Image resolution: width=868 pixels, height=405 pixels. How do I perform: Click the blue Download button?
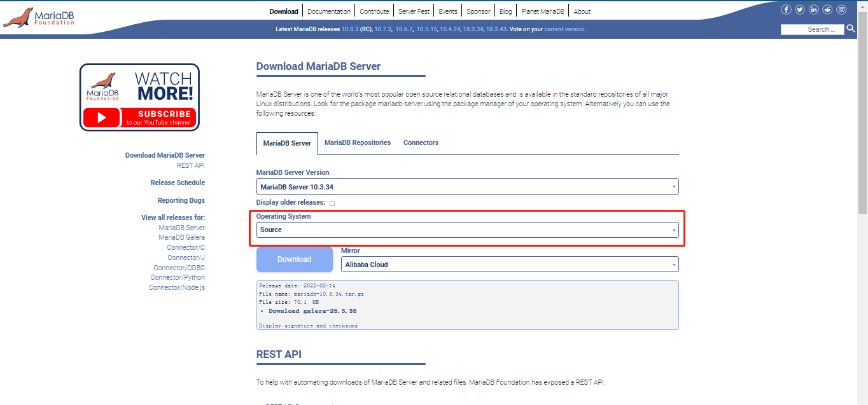tap(295, 259)
